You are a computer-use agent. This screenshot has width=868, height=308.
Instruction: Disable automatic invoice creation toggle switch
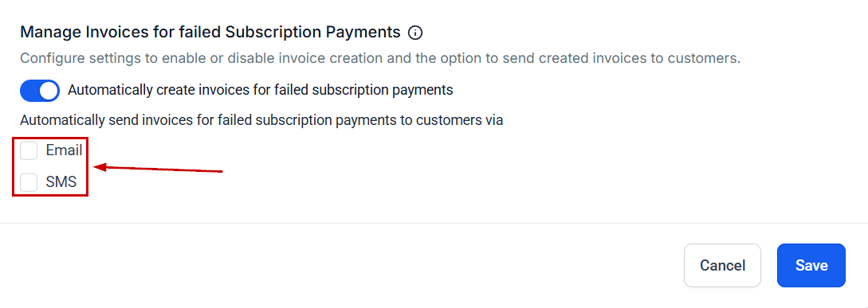(39, 91)
